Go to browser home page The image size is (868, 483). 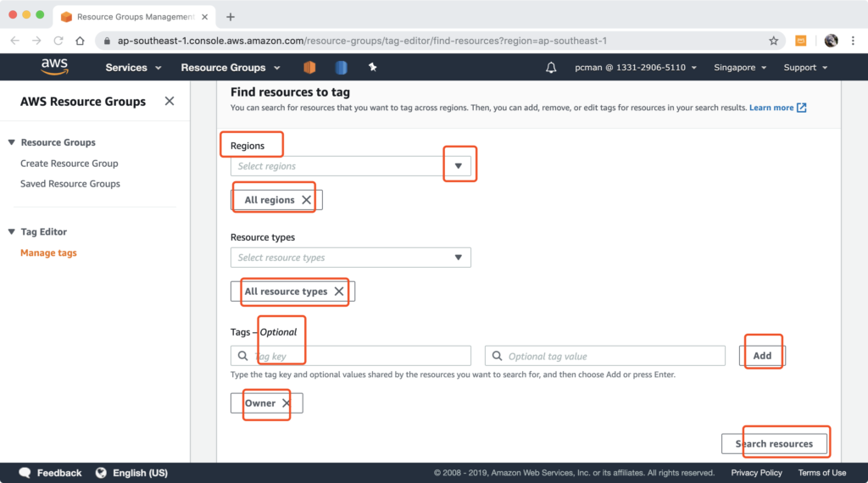click(x=81, y=41)
